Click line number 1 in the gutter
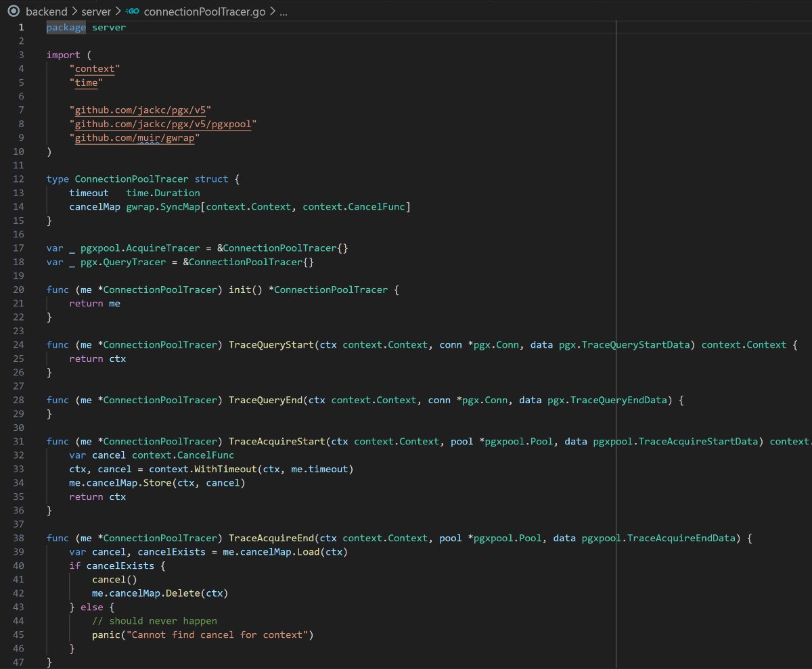812x669 pixels. pyautogui.click(x=21, y=27)
